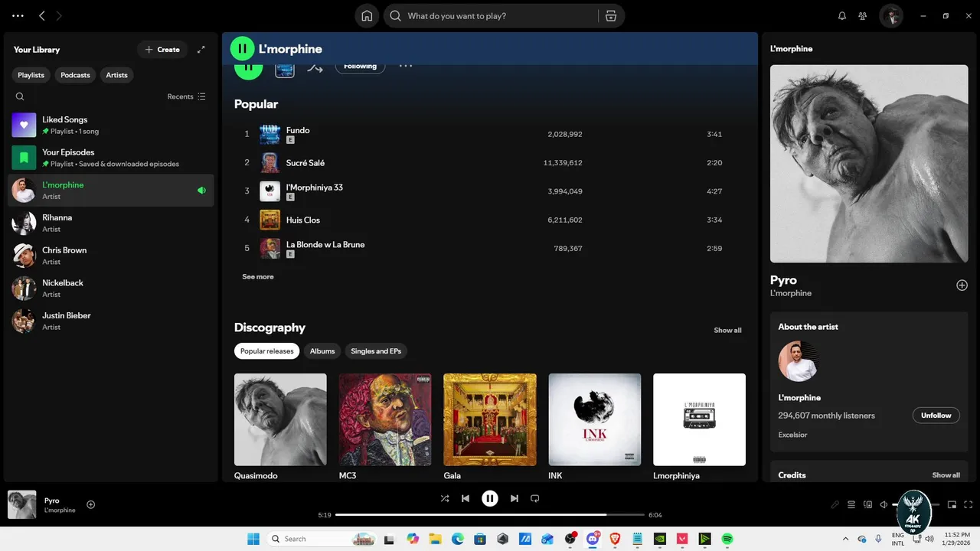Show the Friend Activity icon
980x551 pixels.
pyautogui.click(x=863, y=16)
